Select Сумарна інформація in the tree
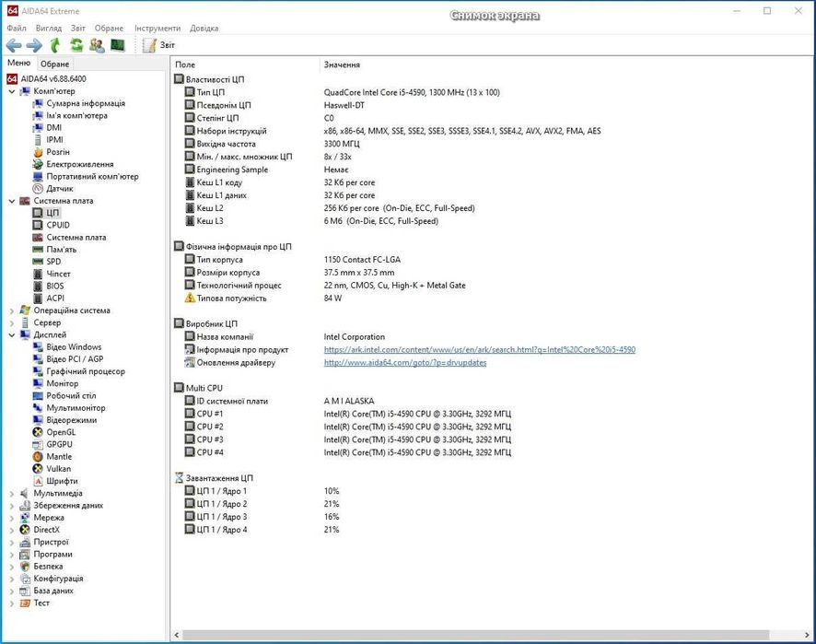Viewport: 816px width, 644px height. (x=86, y=103)
